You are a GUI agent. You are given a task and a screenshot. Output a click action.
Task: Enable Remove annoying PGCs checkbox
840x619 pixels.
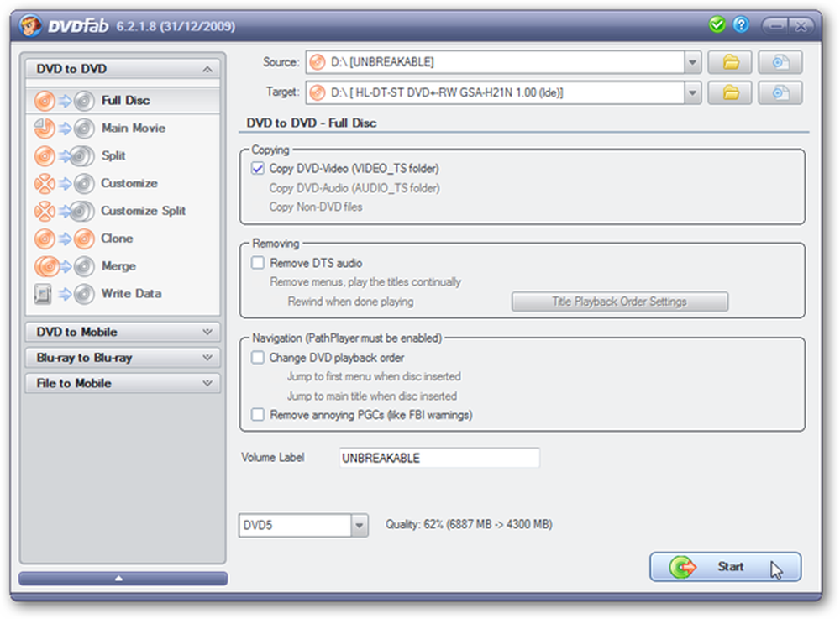coord(258,415)
